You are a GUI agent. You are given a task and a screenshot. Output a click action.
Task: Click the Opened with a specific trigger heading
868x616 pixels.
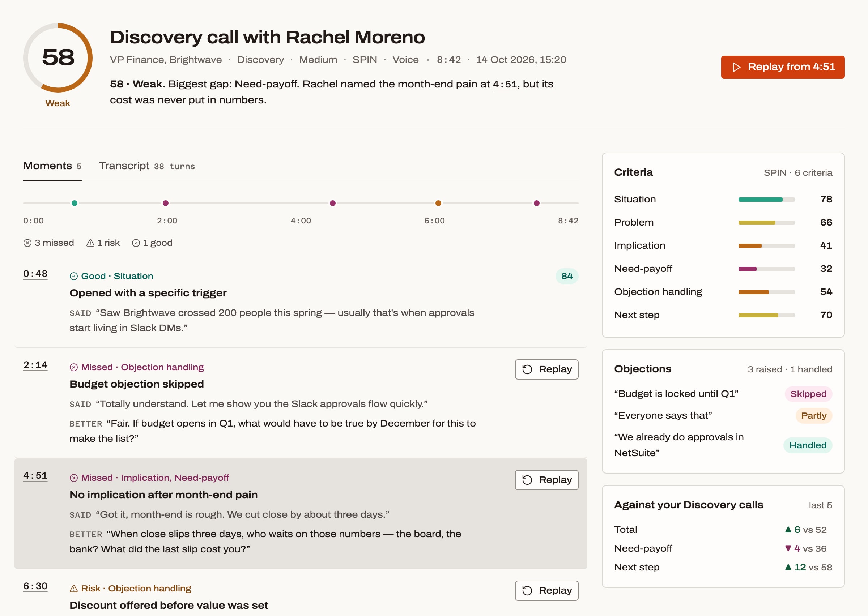(x=148, y=293)
